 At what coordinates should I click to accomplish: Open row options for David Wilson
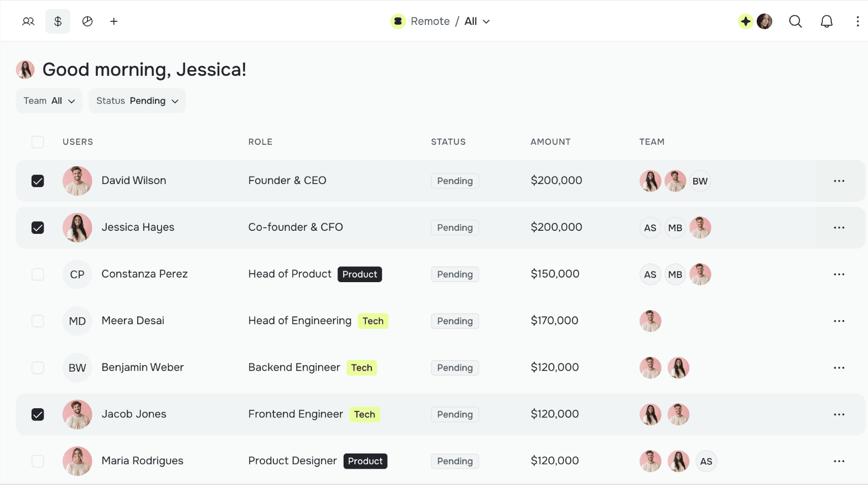point(839,181)
